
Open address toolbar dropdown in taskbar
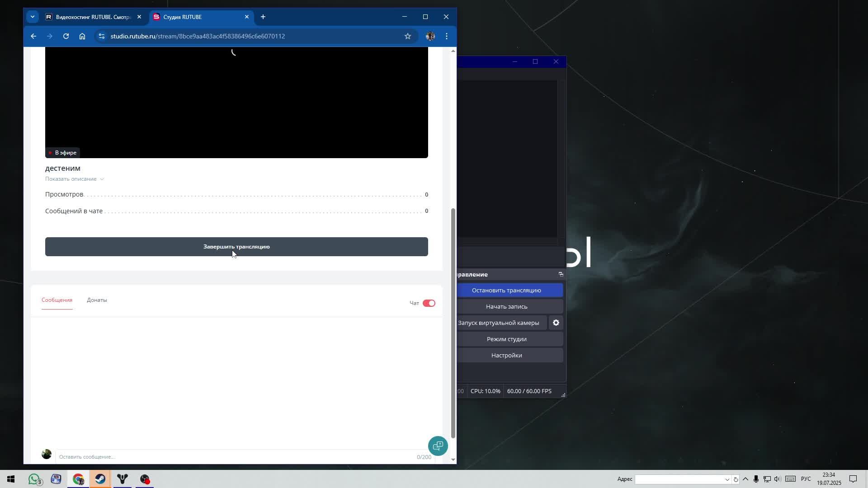[x=727, y=479]
